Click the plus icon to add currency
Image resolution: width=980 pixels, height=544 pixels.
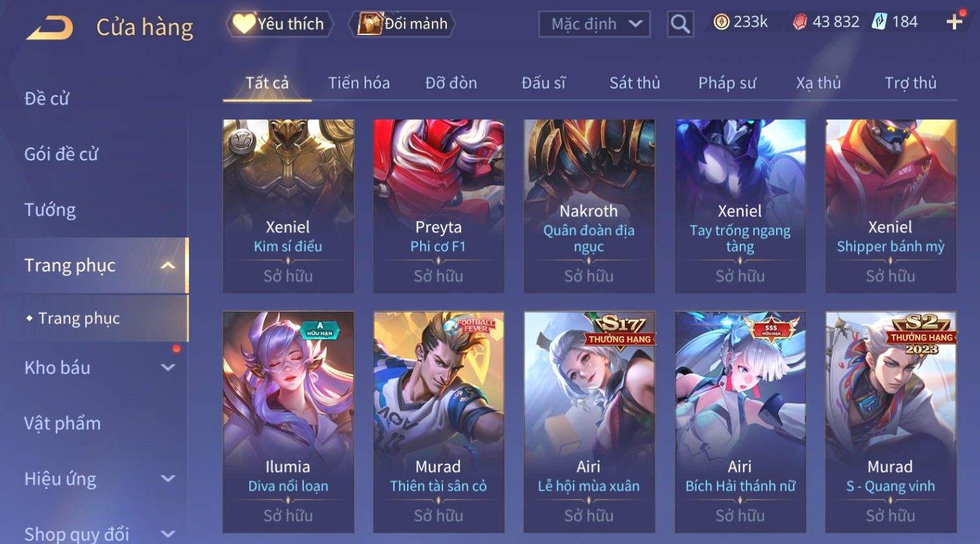tap(954, 22)
